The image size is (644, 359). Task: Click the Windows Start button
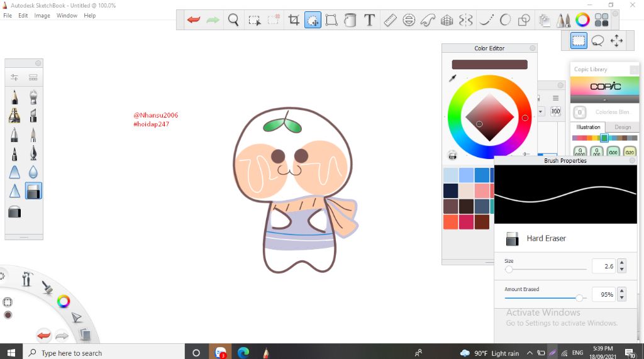(11, 353)
